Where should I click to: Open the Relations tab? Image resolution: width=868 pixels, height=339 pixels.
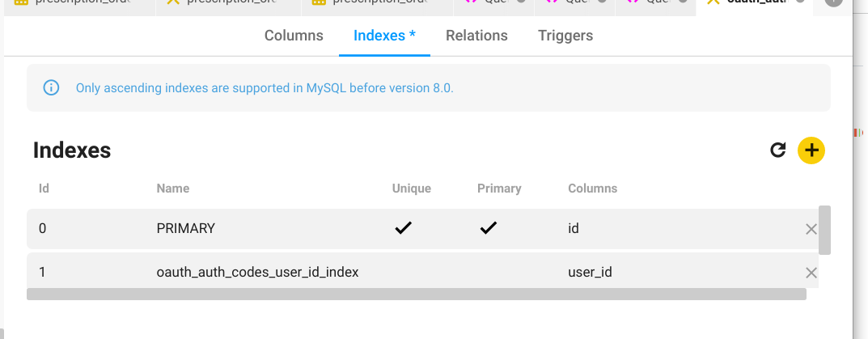point(476,36)
